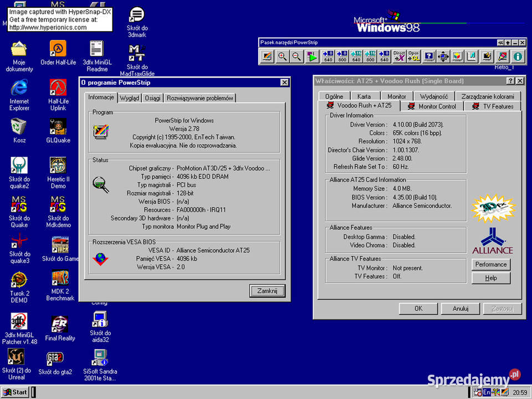Open the Ogólne tab in properties dialog
Viewport: 532px width, 399px height.
(334, 96)
